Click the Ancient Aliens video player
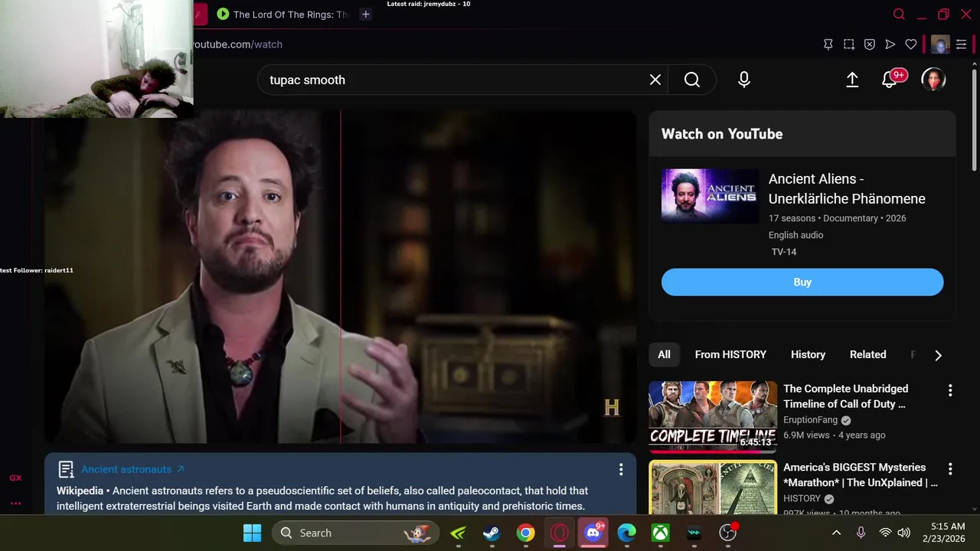Screen dimensions: 980x551 [x=340, y=277]
